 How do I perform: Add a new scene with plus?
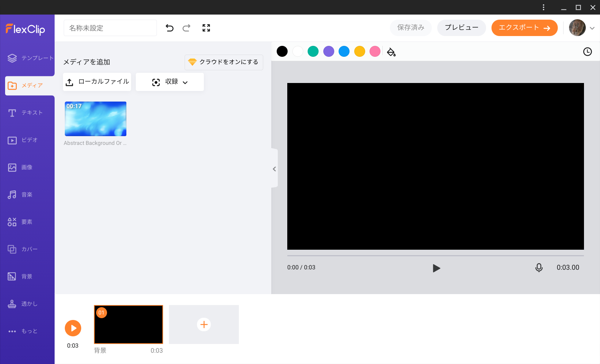(204, 324)
